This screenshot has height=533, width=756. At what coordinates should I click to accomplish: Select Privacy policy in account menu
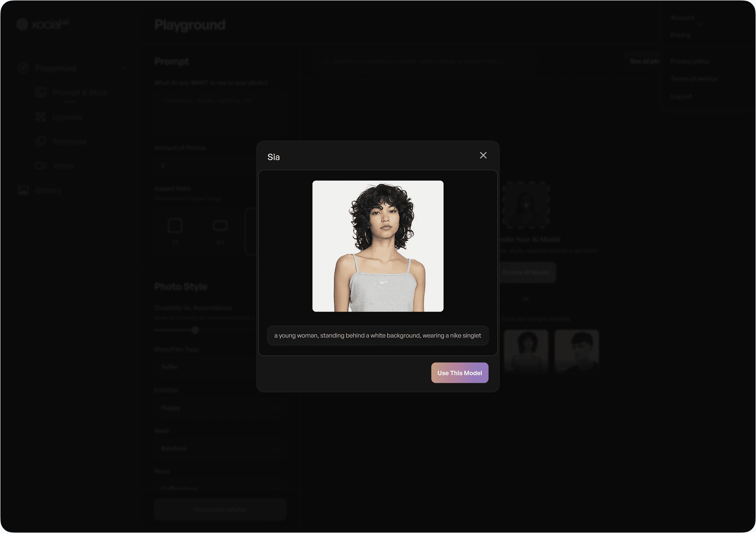(689, 61)
